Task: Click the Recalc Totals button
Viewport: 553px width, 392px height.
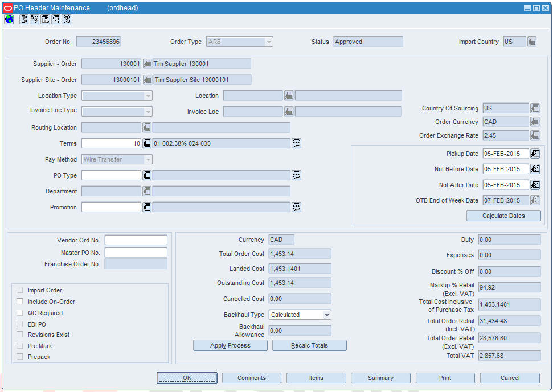Action: point(309,345)
